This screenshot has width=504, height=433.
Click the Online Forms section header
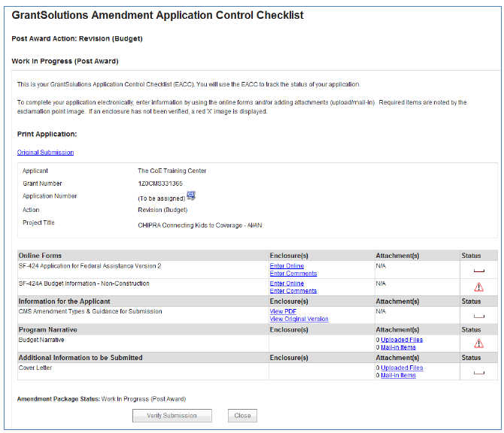tap(41, 256)
